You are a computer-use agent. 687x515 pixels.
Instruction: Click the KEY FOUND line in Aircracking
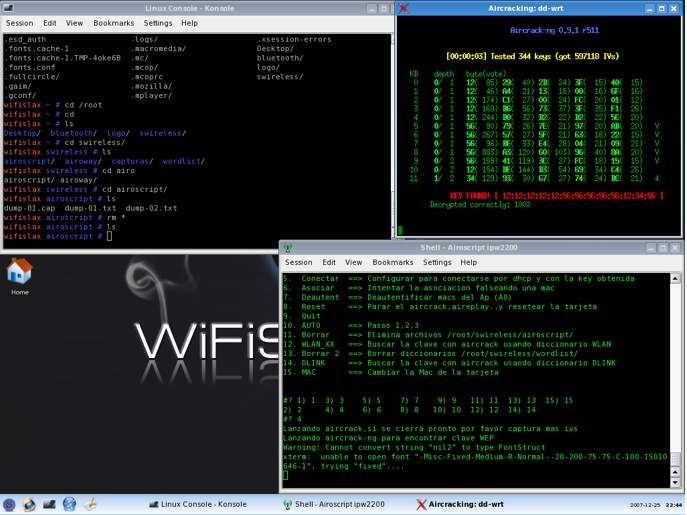[x=556, y=195]
